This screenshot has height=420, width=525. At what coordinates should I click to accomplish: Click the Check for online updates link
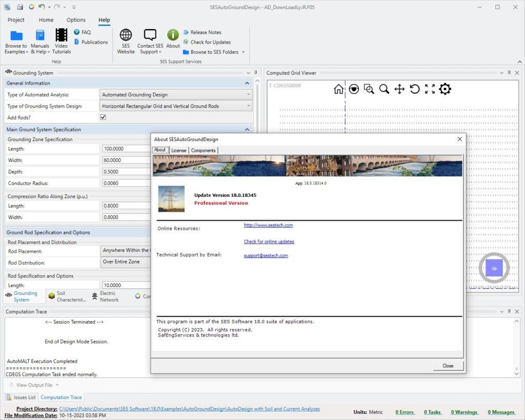[x=269, y=242]
